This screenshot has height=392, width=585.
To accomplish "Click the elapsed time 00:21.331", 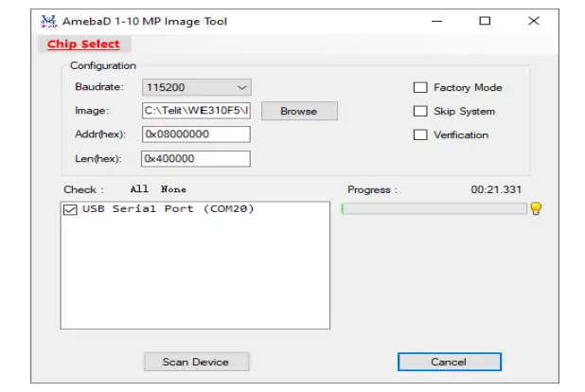I will (x=496, y=189).
